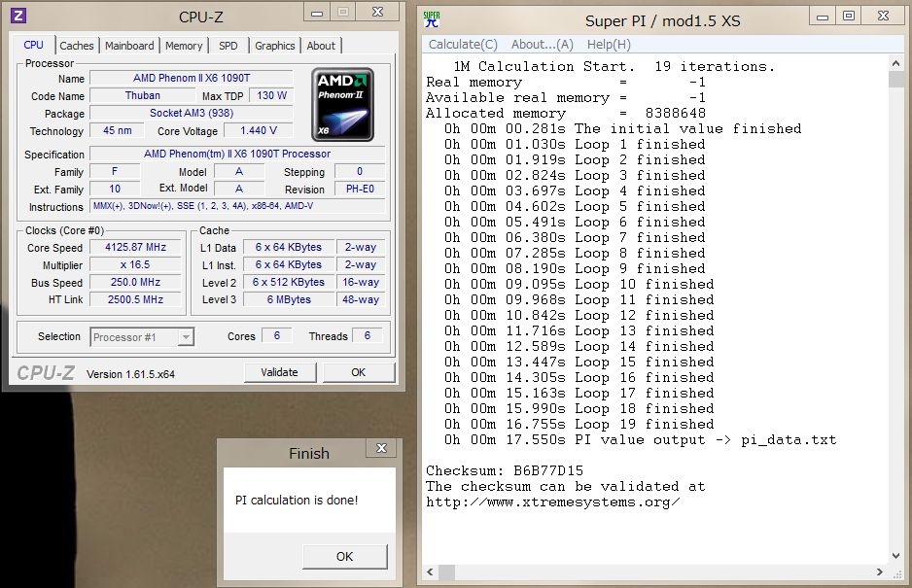Click the CPU-Z purple Z title icon
The width and height of the screenshot is (912, 588).
click(x=18, y=16)
